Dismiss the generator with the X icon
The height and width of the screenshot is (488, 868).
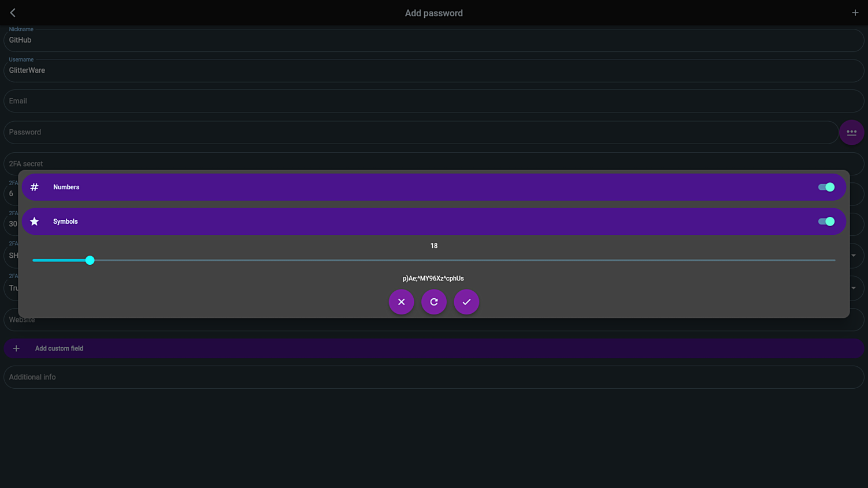coord(402,302)
